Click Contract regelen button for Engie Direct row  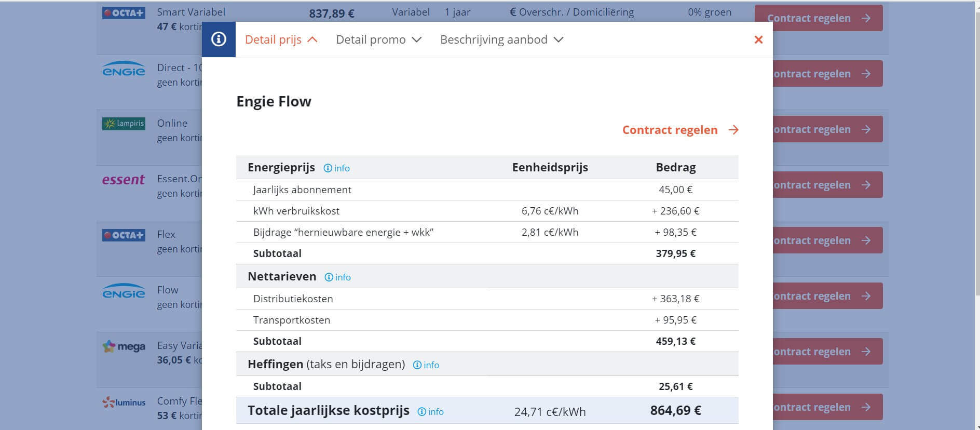point(827,74)
